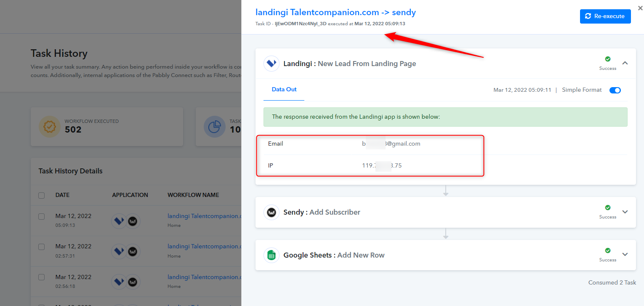Open the workflow link in the 05:09:13 row

point(205,216)
